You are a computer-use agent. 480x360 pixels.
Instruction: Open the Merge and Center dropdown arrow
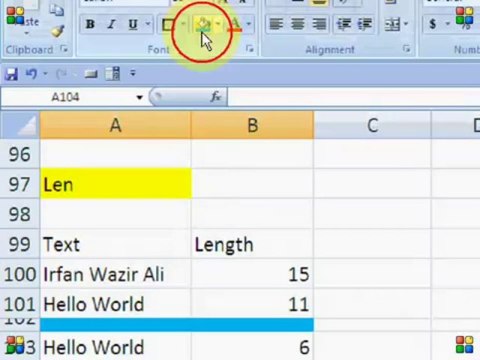pyautogui.click(x=406, y=24)
